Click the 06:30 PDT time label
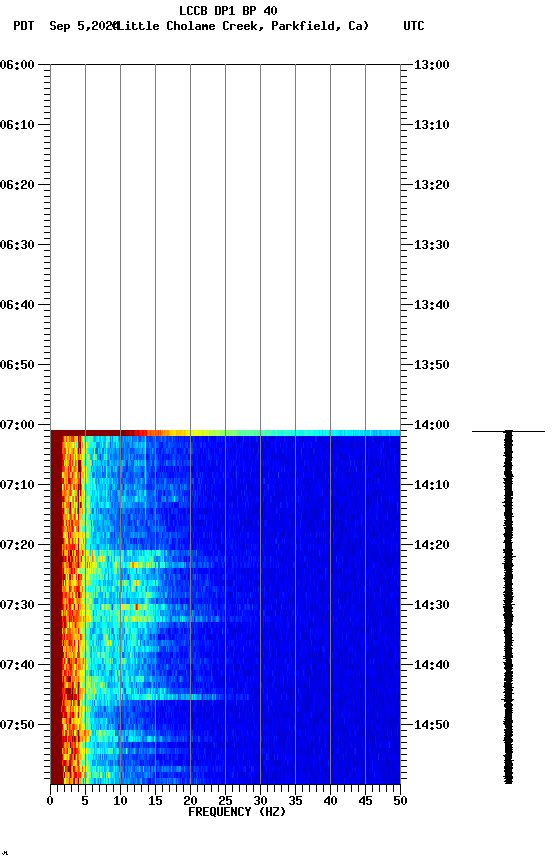Screen dimensions: 552x864 17,245
